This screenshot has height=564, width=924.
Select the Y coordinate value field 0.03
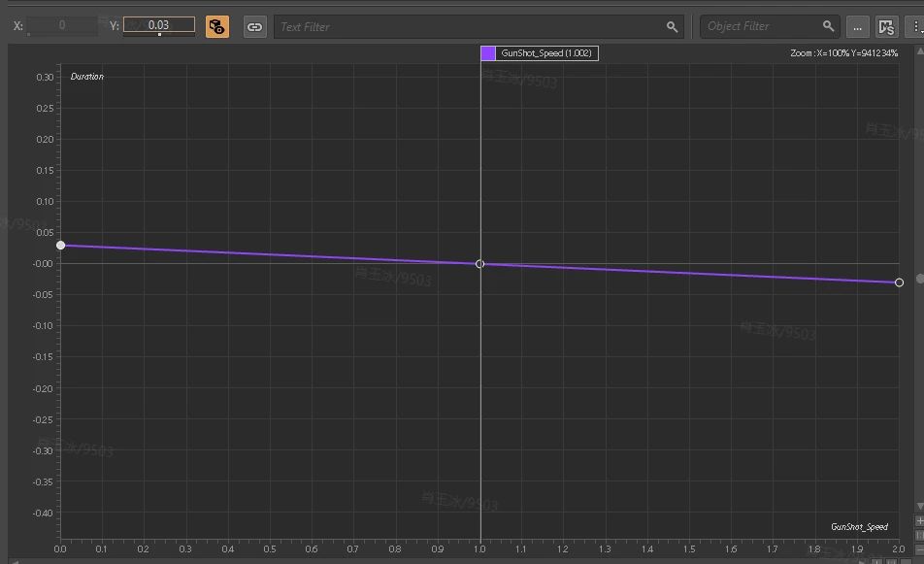158,24
